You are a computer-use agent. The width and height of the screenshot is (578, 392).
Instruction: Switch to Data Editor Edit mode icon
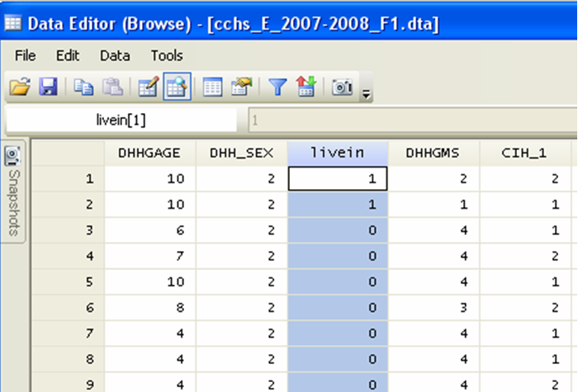(149, 87)
